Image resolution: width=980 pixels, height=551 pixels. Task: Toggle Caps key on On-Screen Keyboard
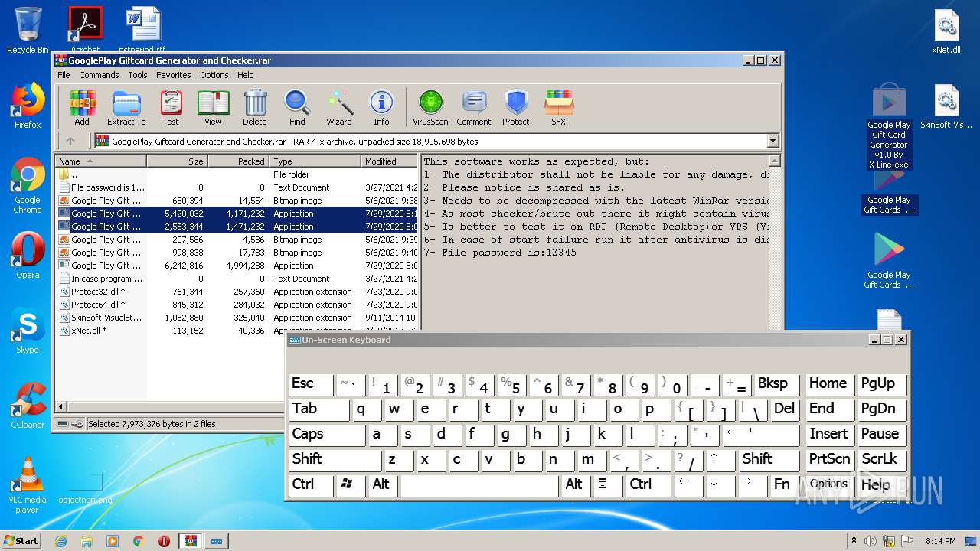[327, 435]
